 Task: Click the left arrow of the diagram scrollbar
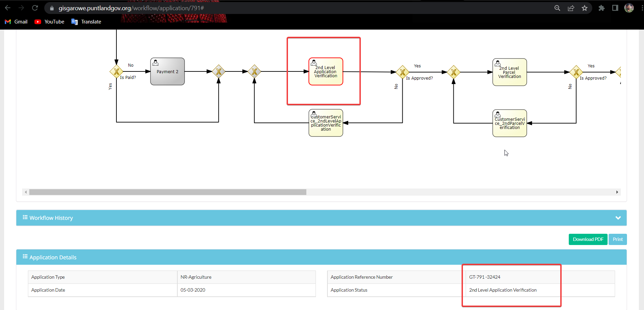coord(26,192)
